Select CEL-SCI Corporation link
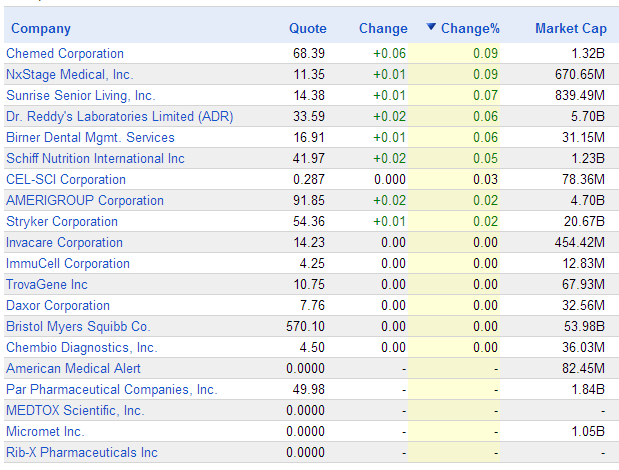The width and height of the screenshot is (619, 470). [66, 179]
